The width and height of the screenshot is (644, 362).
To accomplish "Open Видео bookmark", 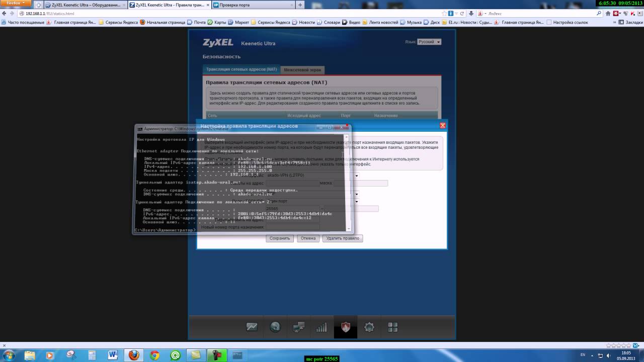I will click(351, 22).
